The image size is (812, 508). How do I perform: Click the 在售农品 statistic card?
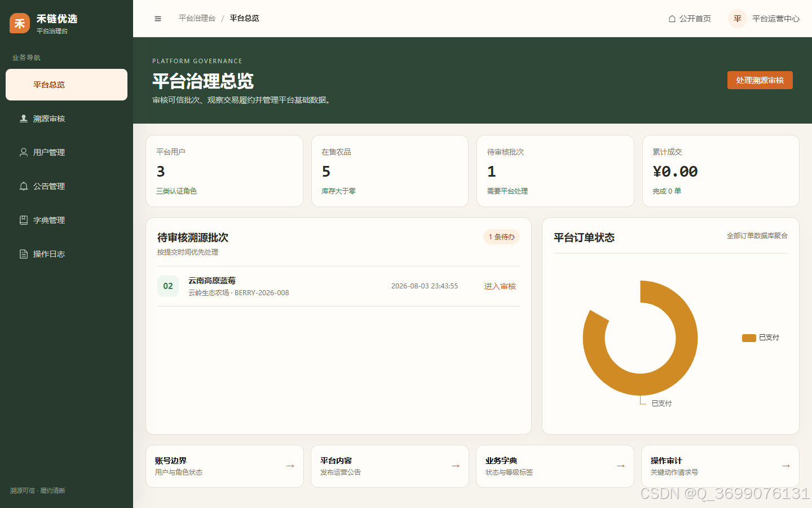(x=390, y=171)
